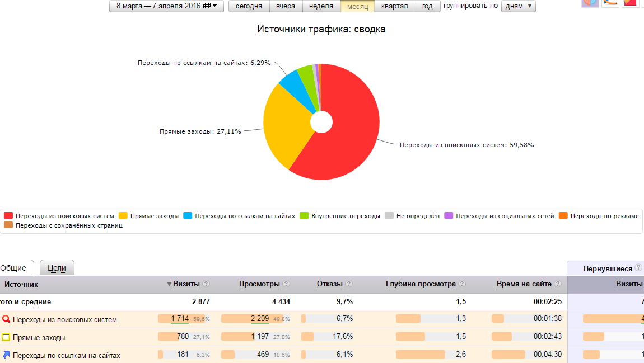Viewport: 644px width, 363px height.
Task: Switch to the pie chart view icon
Action: pos(589,4)
